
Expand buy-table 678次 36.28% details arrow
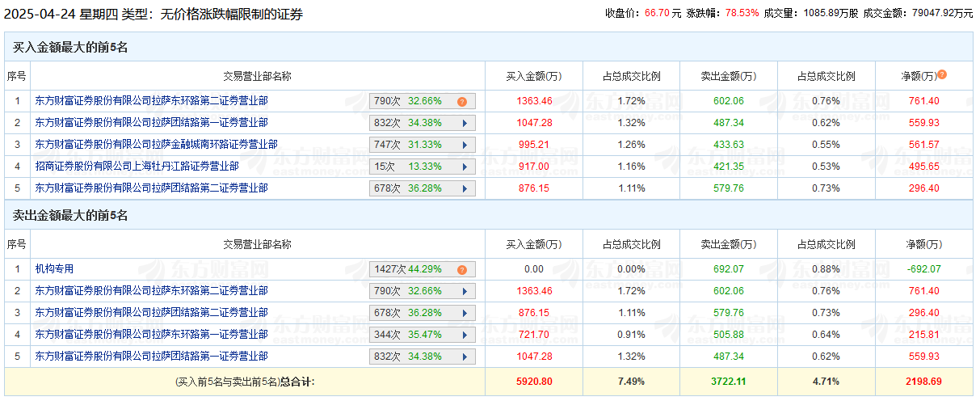(x=465, y=189)
